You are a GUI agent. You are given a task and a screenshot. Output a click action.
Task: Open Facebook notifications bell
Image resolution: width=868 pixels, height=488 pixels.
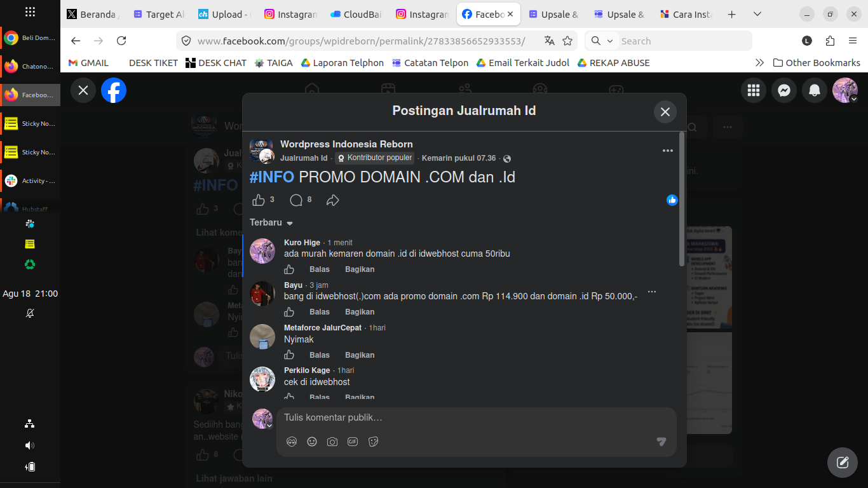[815, 90]
